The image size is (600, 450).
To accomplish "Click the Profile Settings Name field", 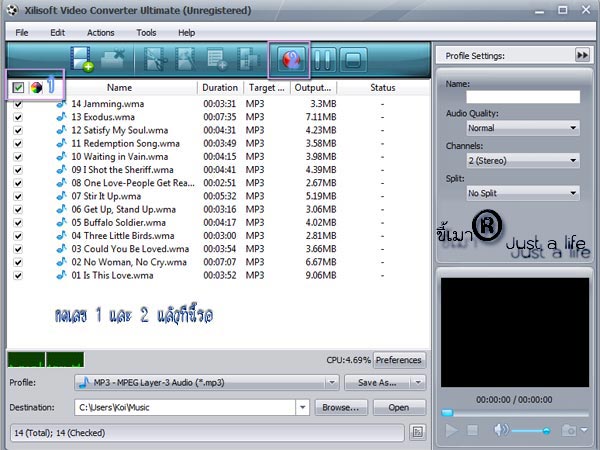I will tap(523, 96).
